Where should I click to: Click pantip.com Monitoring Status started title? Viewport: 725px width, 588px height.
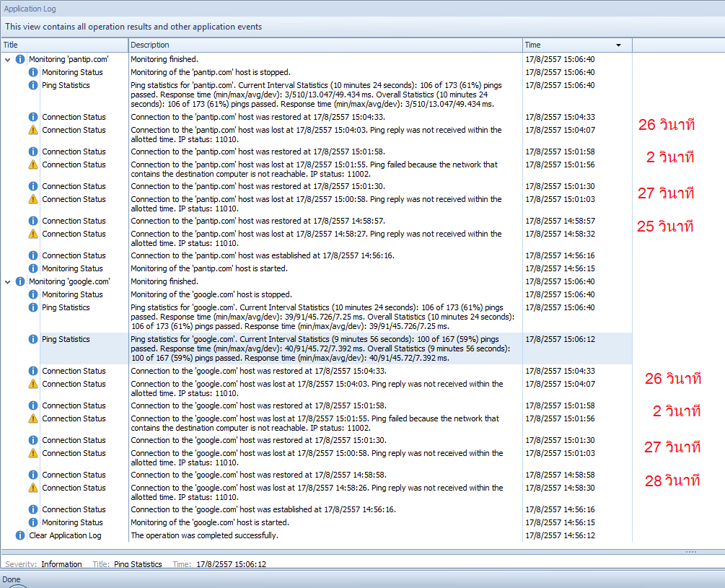click(72, 268)
